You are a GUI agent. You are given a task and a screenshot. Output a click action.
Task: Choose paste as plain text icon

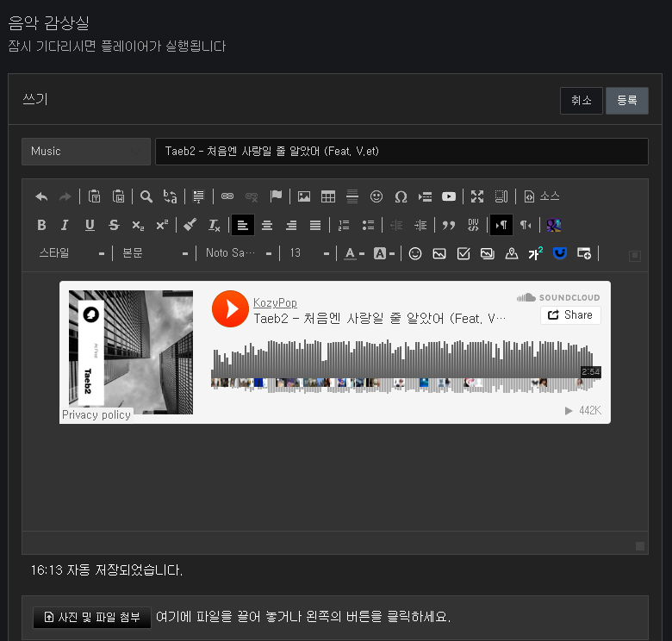point(94,196)
